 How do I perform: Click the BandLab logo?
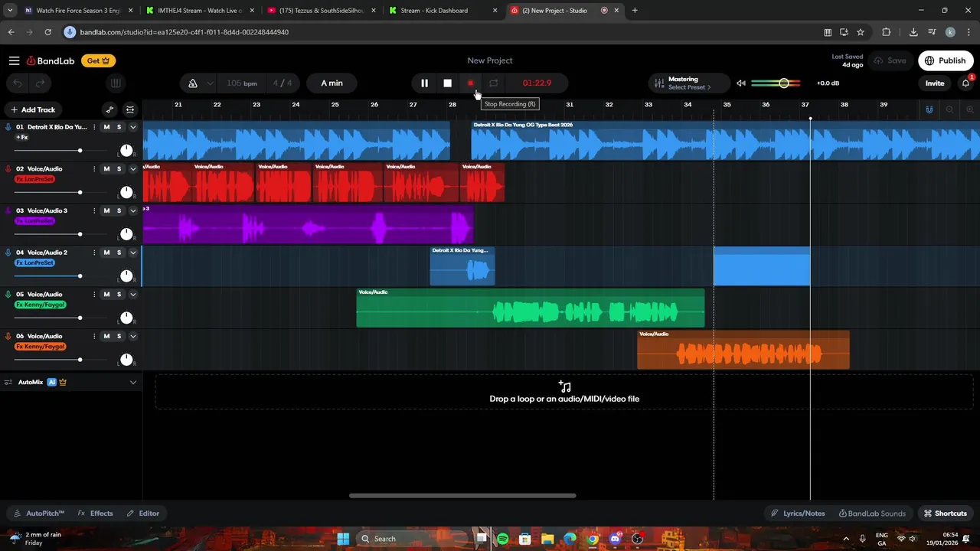pyautogui.click(x=51, y=60)
